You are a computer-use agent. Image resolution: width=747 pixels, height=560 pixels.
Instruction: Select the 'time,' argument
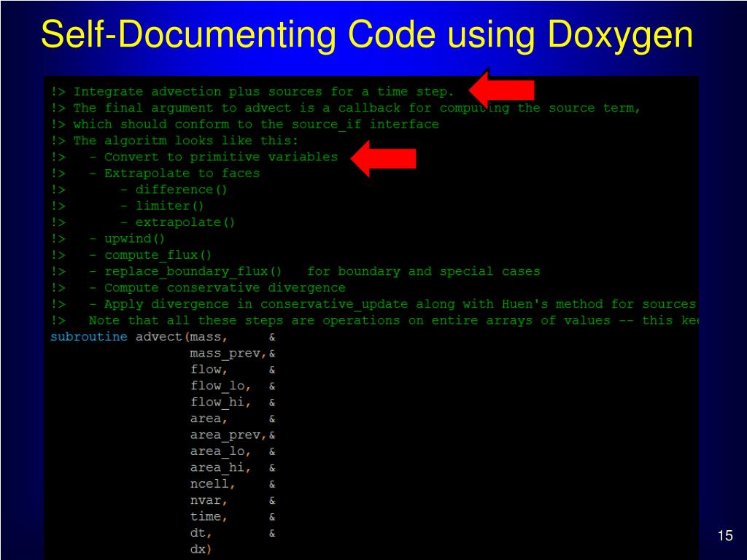[209, 517]
